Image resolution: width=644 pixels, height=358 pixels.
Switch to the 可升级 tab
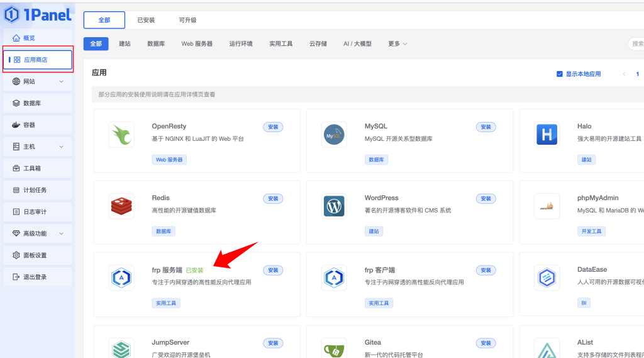click(x=187, y=20)
